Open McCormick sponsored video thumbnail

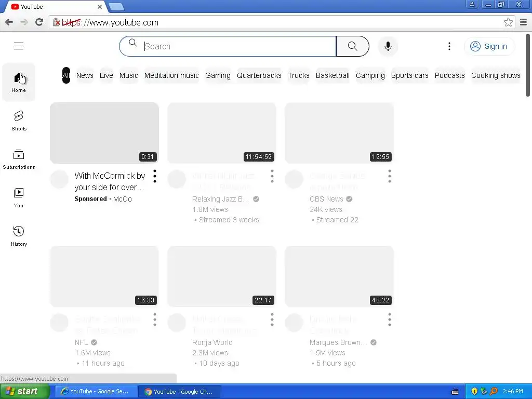click(104, 133)
